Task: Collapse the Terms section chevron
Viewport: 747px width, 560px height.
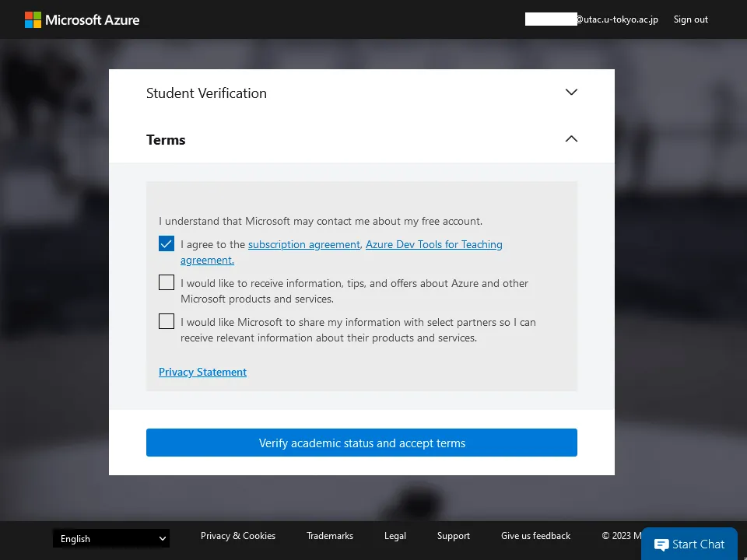Action: point(571,139)
